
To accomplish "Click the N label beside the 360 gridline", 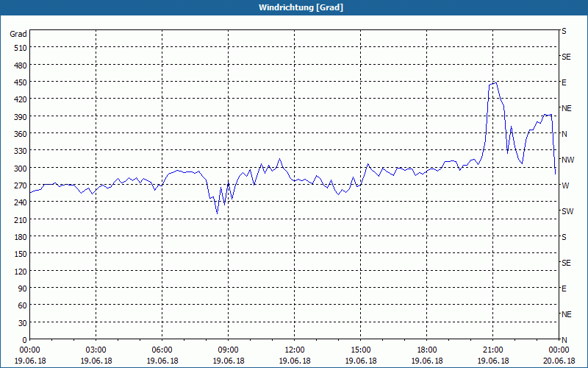I will click(564, 134).
